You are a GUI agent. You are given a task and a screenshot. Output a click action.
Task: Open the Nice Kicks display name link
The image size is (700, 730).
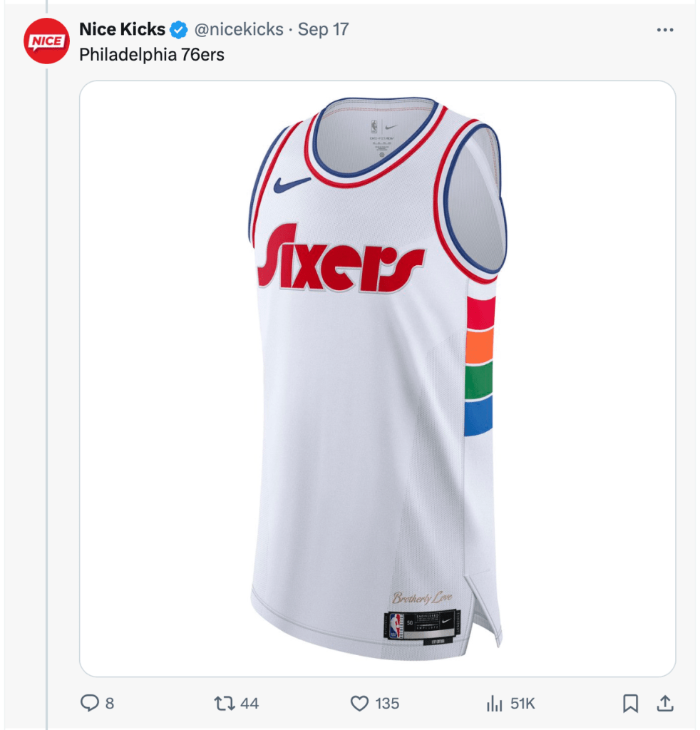[122, 29]
